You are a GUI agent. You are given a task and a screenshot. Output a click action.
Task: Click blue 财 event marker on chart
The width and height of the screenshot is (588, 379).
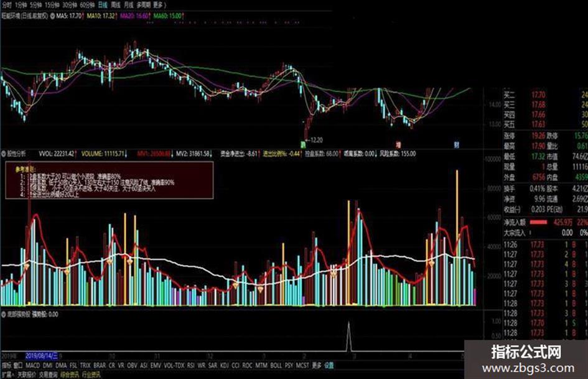(x=456, y=144)
